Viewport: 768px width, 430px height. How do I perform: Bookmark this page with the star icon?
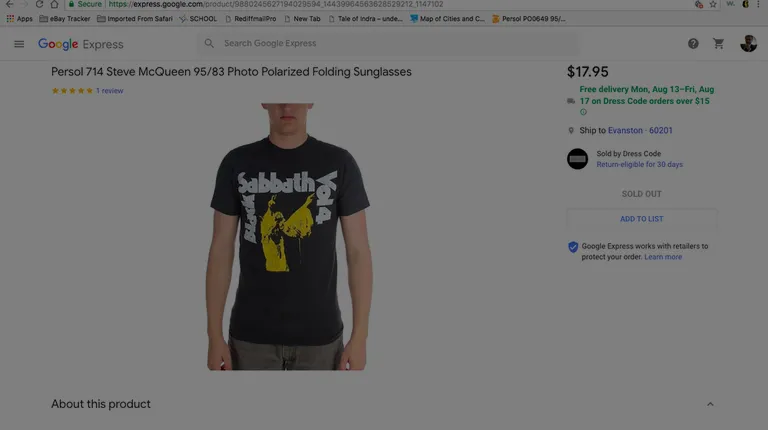[713, 4]
